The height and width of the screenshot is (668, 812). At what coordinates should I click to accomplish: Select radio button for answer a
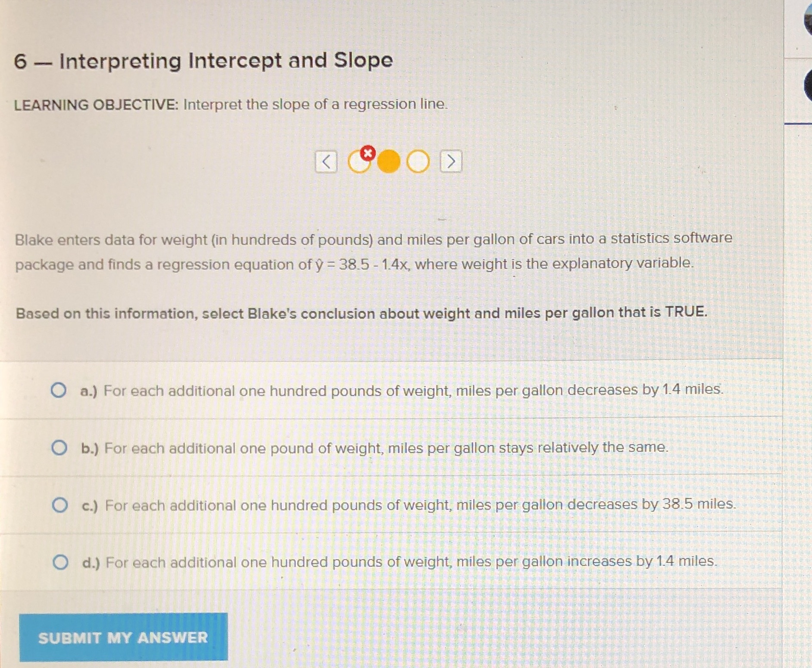(x=59, y=391)
